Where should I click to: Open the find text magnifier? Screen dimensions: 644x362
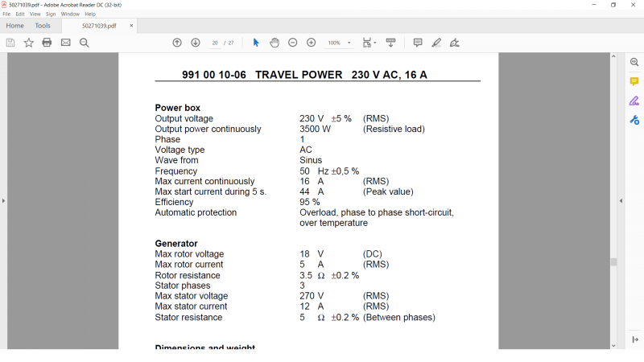85,43
